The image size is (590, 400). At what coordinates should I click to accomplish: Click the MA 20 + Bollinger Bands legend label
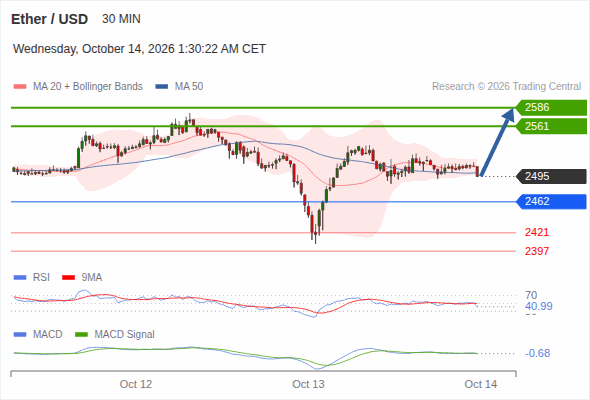(88, 87)
